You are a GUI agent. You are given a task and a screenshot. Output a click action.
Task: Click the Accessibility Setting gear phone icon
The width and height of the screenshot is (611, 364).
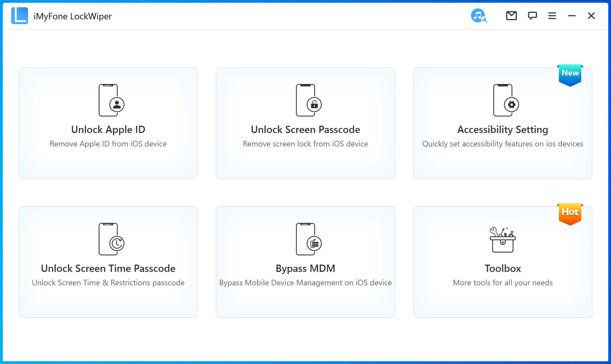pos(506,100)
